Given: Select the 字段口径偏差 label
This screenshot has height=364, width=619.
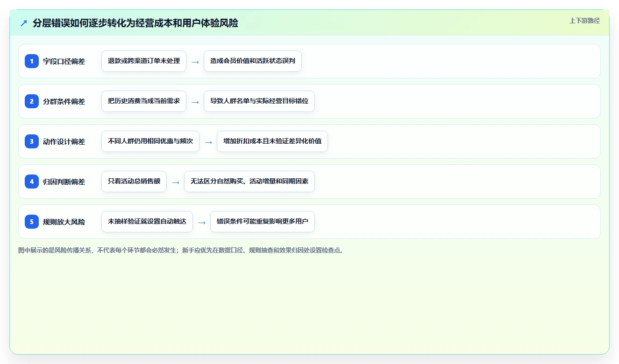Looking at the screenshot, I should [64, 61].
